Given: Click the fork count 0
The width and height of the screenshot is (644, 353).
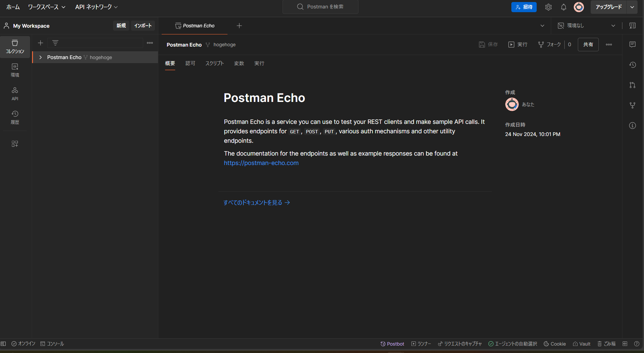Looking at the screenshot, I should (569, 45).
